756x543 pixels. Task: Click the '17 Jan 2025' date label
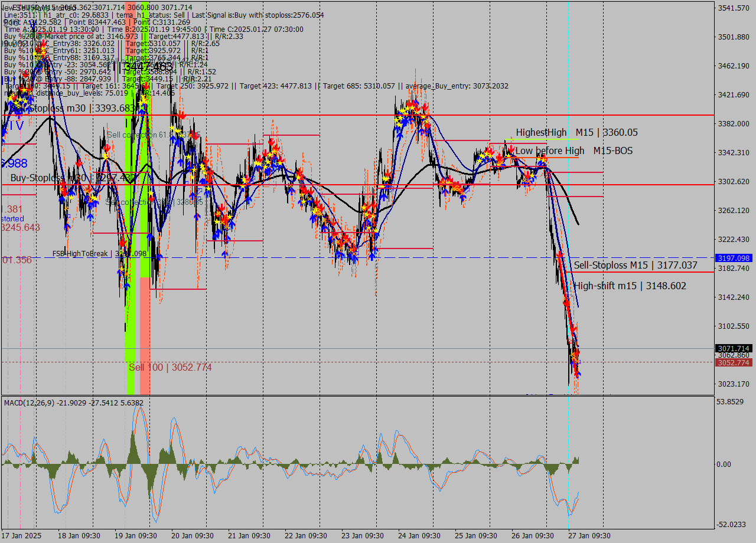(21, 536)
